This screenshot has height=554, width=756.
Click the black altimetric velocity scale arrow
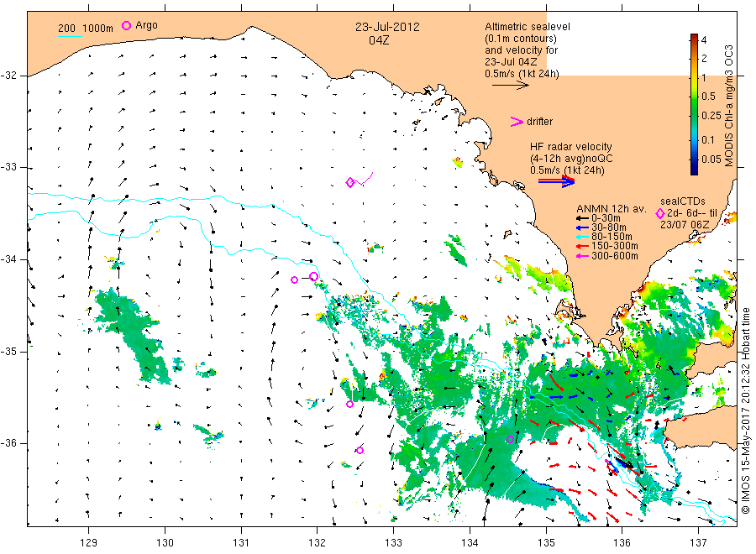click(x=511, y=86)
